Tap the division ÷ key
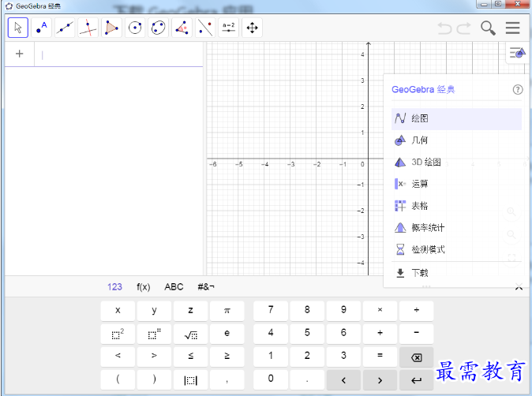Screen dimensions: 532x396 (x=416, y=311)
